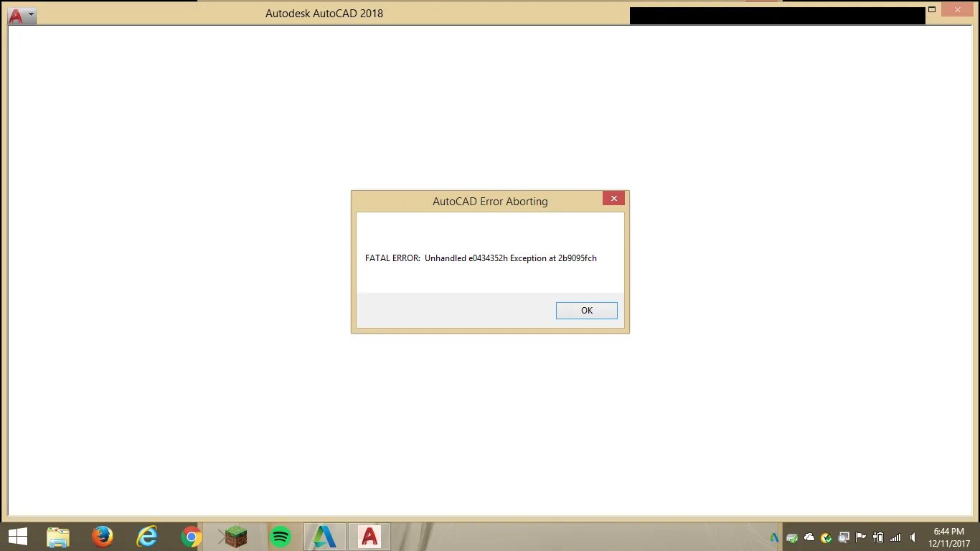Open the OneDrive cloud tray icon
This screenshot has width=980, height=551.
click(809, 537)
